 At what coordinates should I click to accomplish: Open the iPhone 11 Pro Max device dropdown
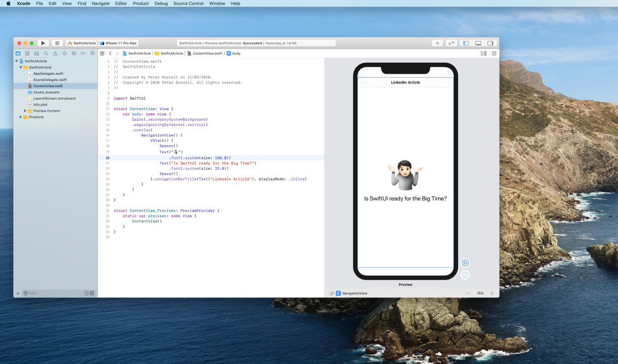point(120,43)
